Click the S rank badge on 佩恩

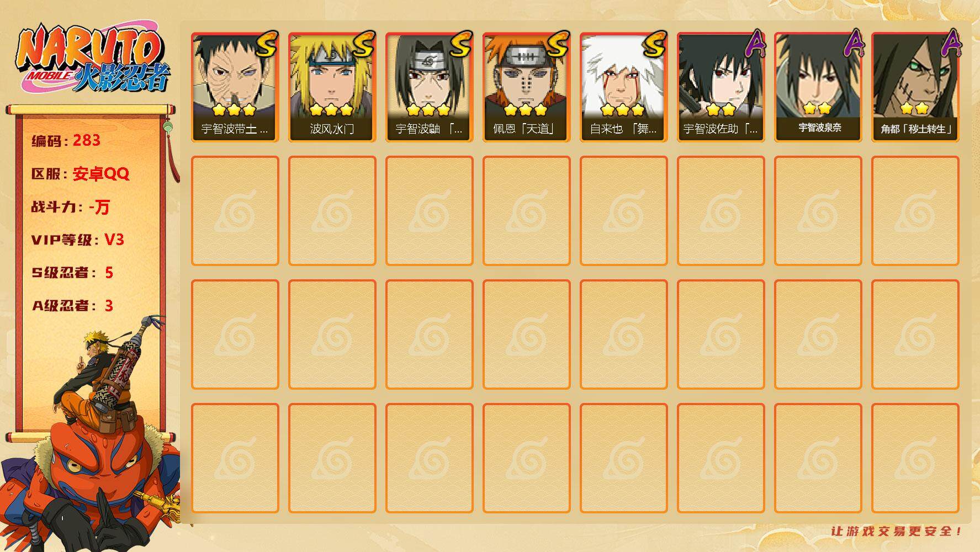coord(558,44)
